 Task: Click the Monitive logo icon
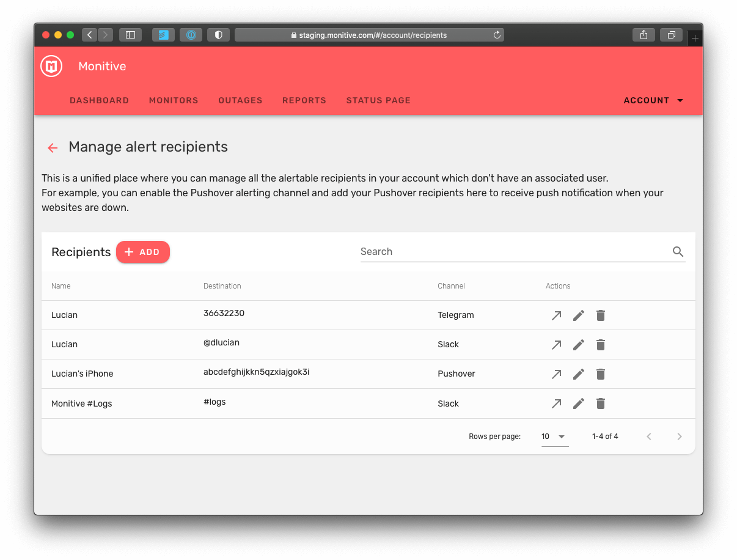pos(51,66)
